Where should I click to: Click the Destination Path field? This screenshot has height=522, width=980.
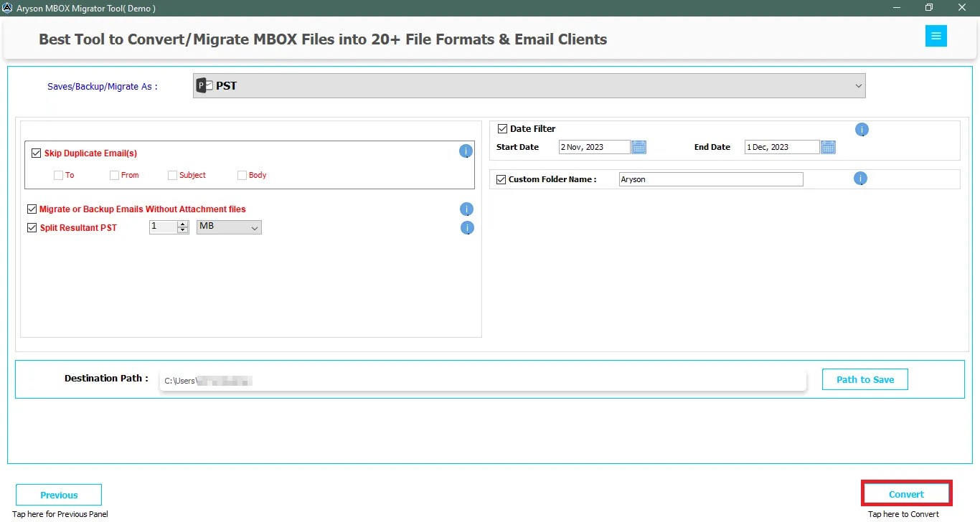click(x=483, y=381)
